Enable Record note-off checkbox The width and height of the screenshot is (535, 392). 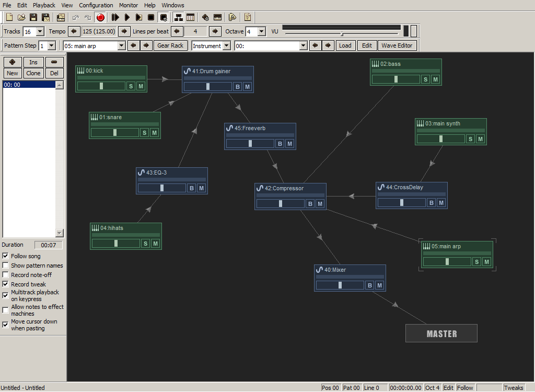point(5,275)
